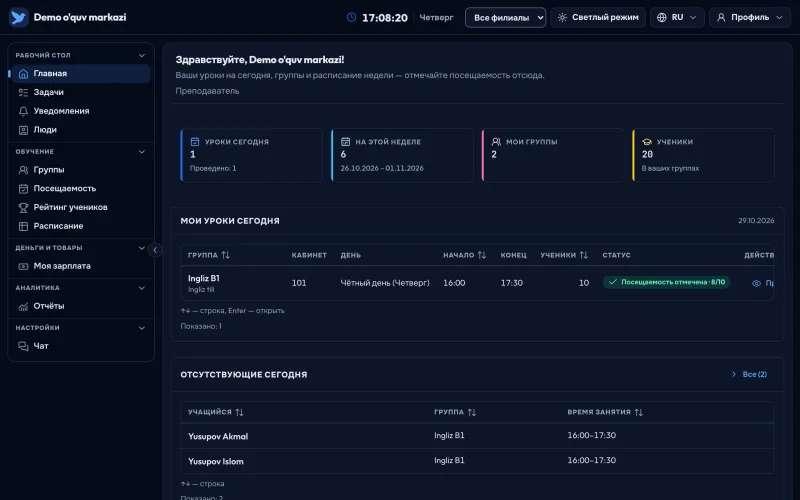
Task: Collapse the Настройки sidebar section
Action: pyautogui.click(x=142, y=328)
